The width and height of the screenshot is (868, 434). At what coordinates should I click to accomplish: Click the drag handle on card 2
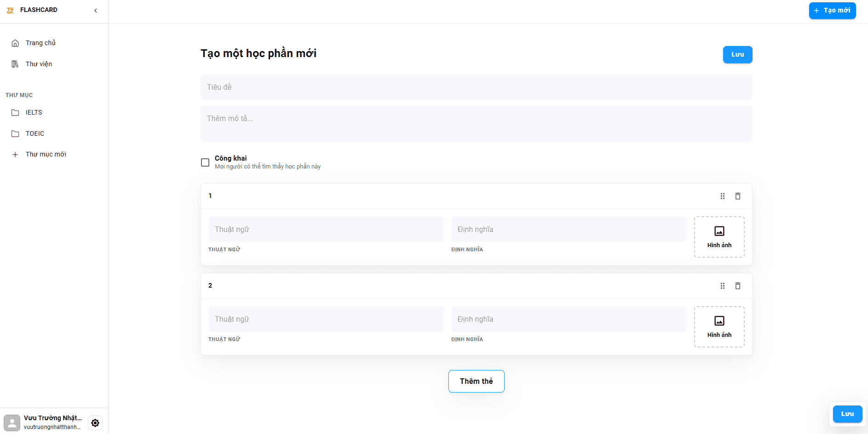[x=722, y=286]
